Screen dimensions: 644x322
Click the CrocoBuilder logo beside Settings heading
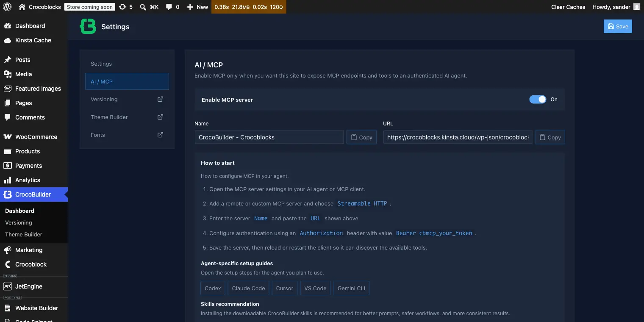click(88, 26)
